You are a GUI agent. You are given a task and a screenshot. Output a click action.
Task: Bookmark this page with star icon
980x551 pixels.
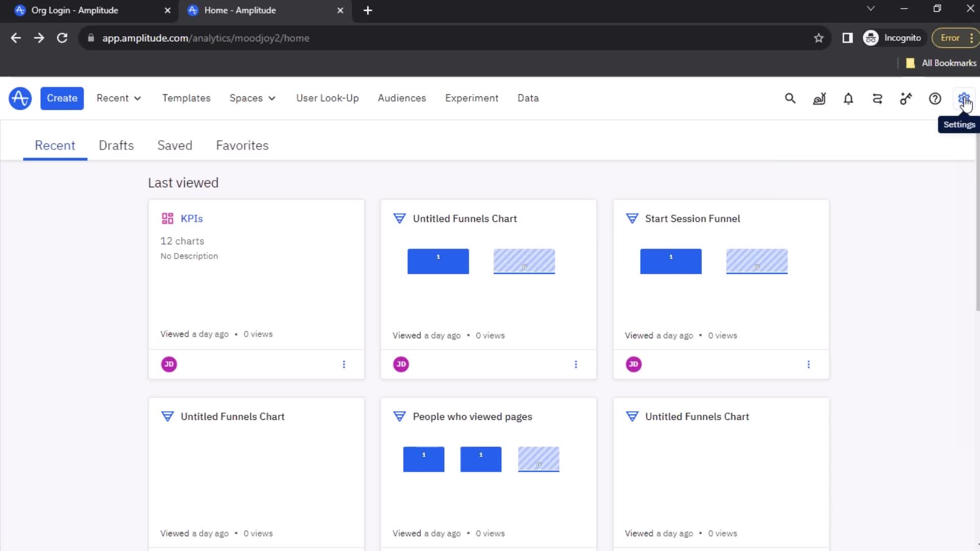[819, 38]
